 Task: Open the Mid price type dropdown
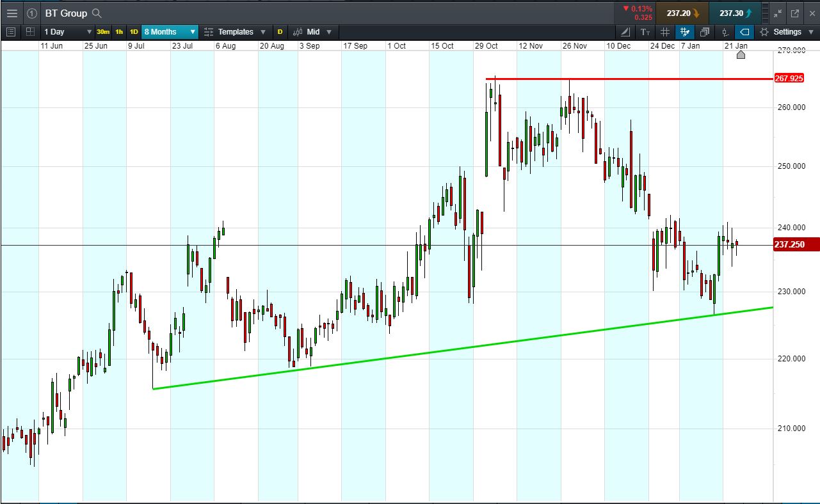tap(312, 32)
